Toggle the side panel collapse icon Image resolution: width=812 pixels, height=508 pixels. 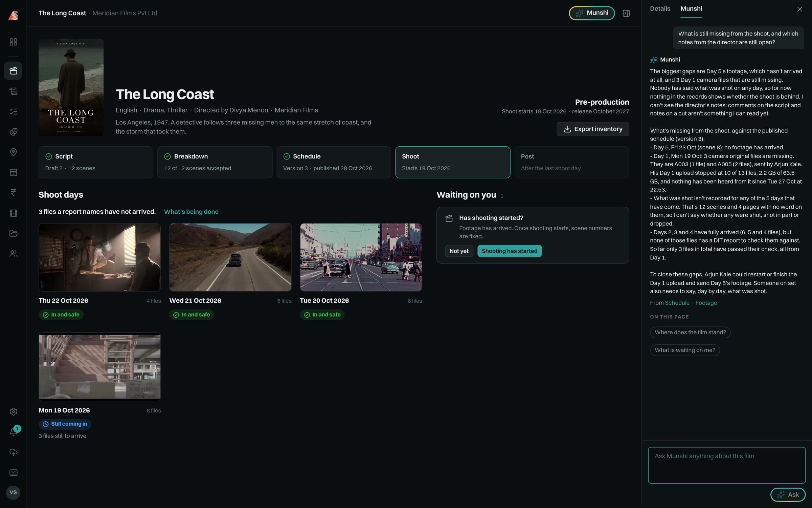pos(626,13)
